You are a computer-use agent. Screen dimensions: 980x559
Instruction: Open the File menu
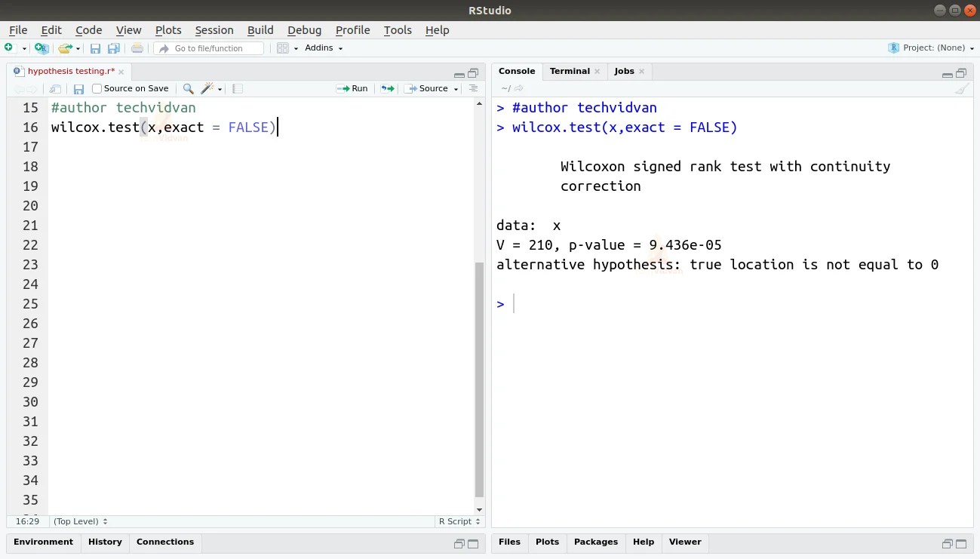tap(18, 29)
